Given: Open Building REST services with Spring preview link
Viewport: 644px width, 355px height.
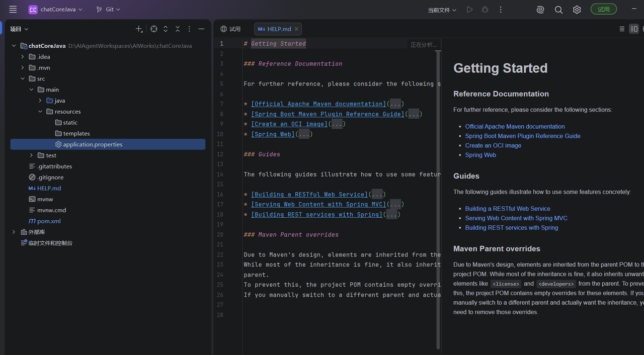Looking at the screenshot, I should tap(512, 228).
